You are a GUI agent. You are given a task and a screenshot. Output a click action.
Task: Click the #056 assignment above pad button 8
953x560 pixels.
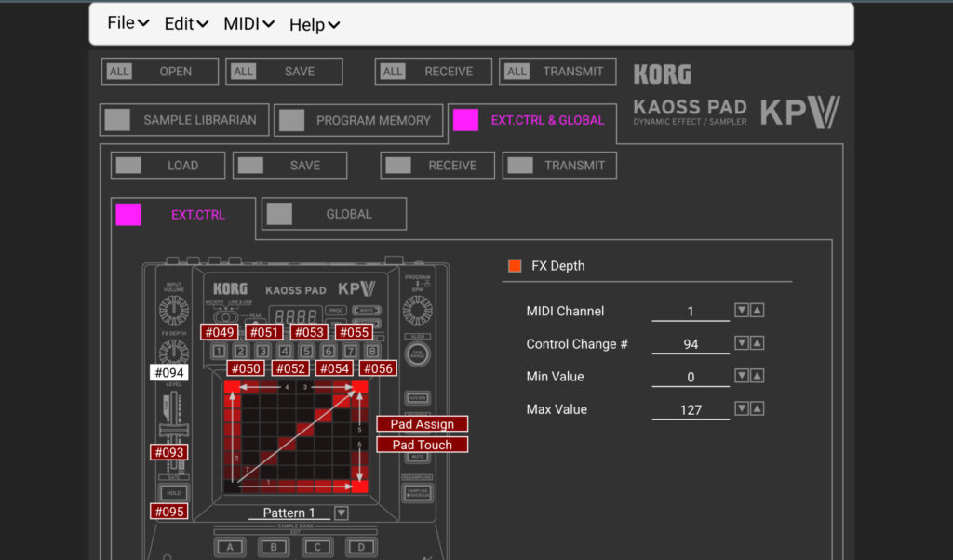click(x=377, y=367)
